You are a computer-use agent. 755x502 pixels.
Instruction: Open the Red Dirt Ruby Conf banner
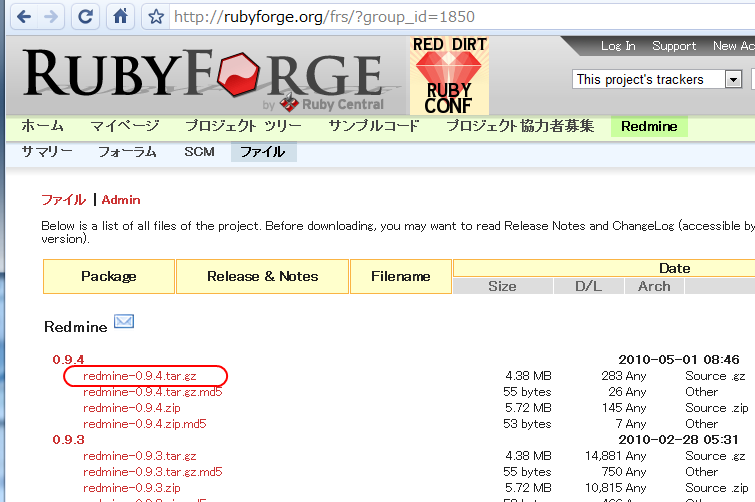[449, 76]
